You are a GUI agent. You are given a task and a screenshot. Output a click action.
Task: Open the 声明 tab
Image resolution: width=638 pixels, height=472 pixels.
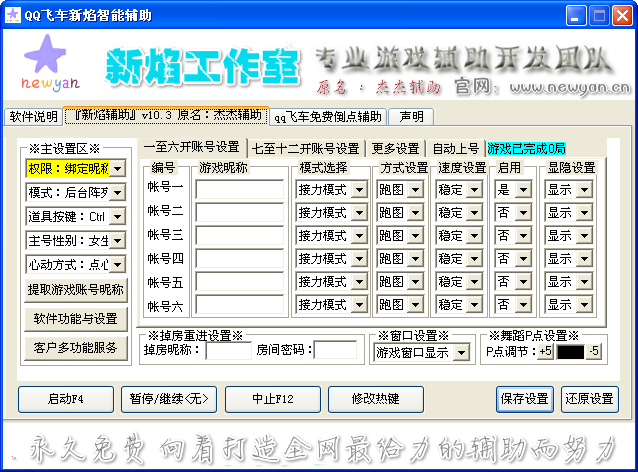(x=411, y=116)
